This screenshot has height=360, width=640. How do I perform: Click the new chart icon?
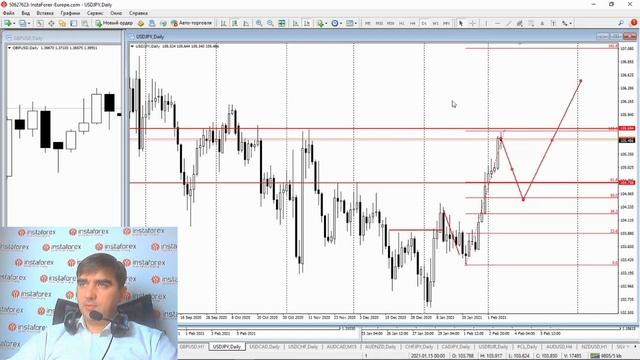click(7, 23)
